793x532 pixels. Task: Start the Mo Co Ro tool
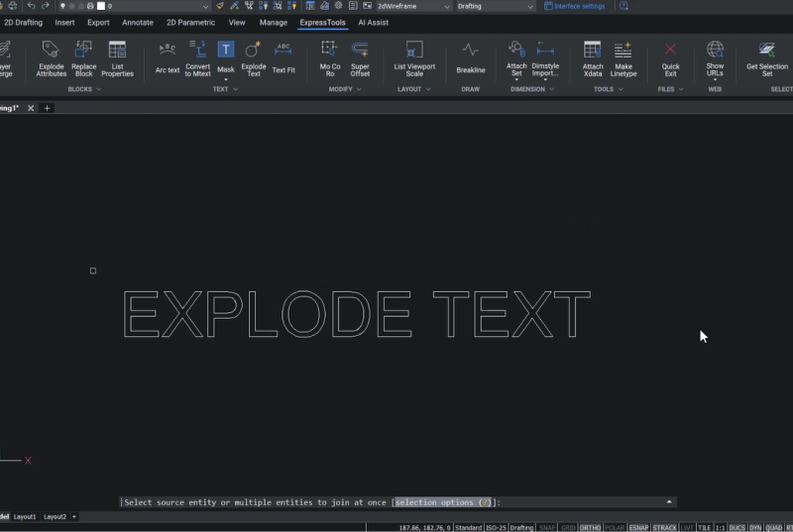330,59
